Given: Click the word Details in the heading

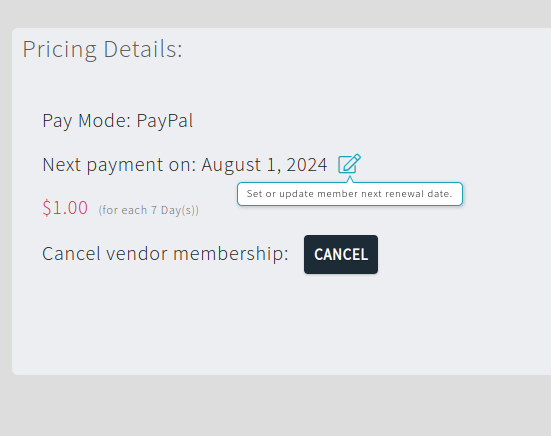Looking at the screenshot, I should pos(143,49).
